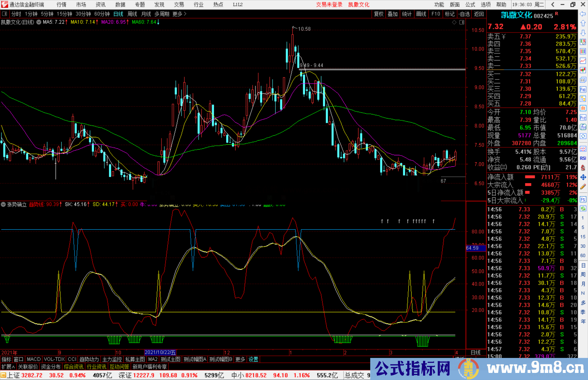
Task: Expand the 扩展 panel at bottom left
Action: pos(8,367)
